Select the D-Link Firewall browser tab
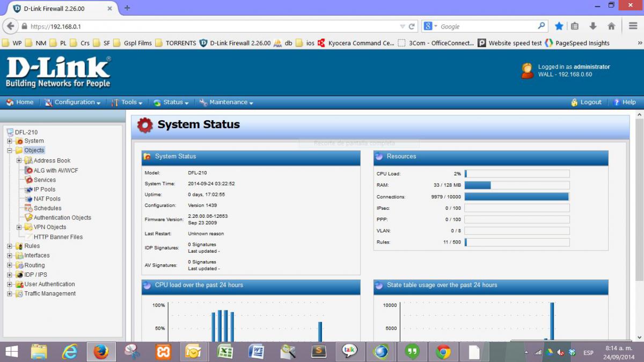 [x=62, y=8]
